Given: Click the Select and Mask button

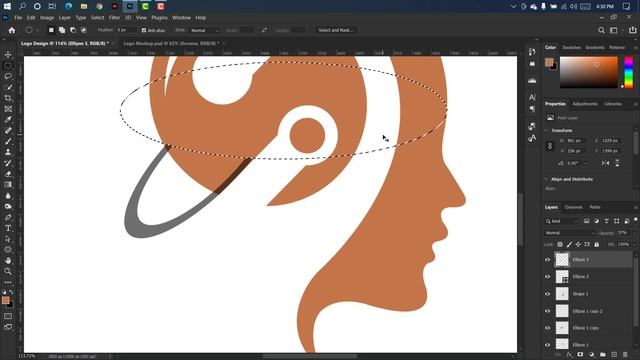Looking at the screenshot, I should click(336, 30).
